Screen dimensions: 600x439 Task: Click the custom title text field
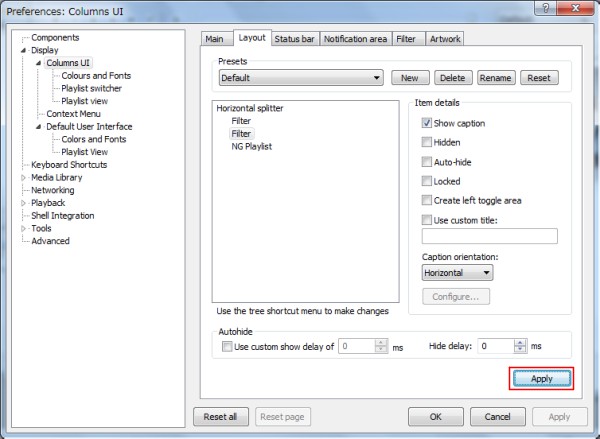(x=489, y=237)
